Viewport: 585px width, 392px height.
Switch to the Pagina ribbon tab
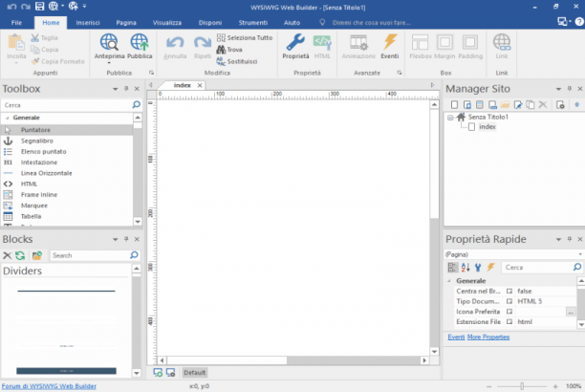[x=126, y=22]
